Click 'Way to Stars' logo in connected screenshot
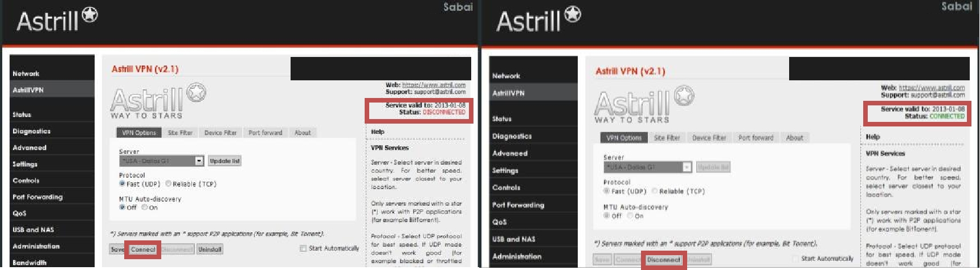 [x=644, y=105]
